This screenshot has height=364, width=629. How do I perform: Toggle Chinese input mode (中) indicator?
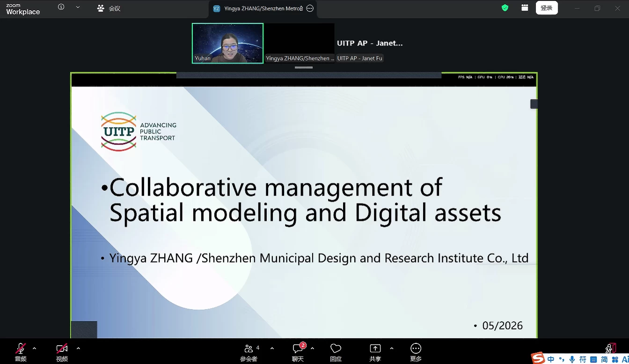[x=551, y=359]
